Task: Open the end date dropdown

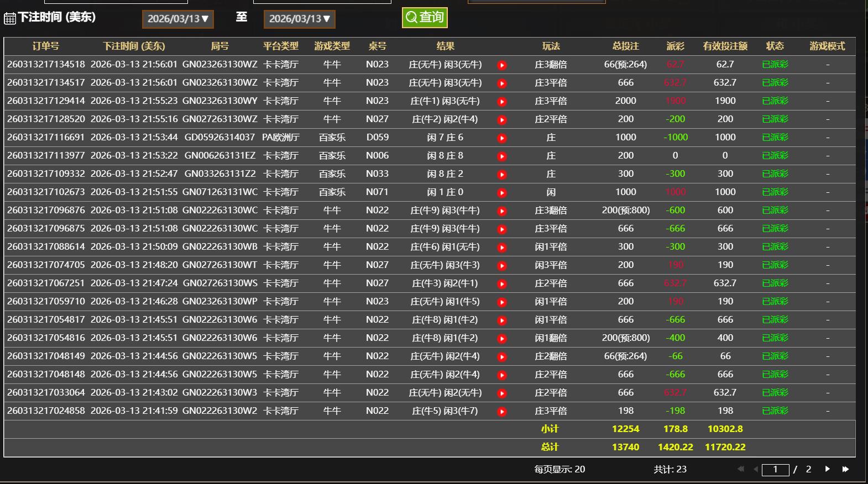Action: [x=299, y=19]
